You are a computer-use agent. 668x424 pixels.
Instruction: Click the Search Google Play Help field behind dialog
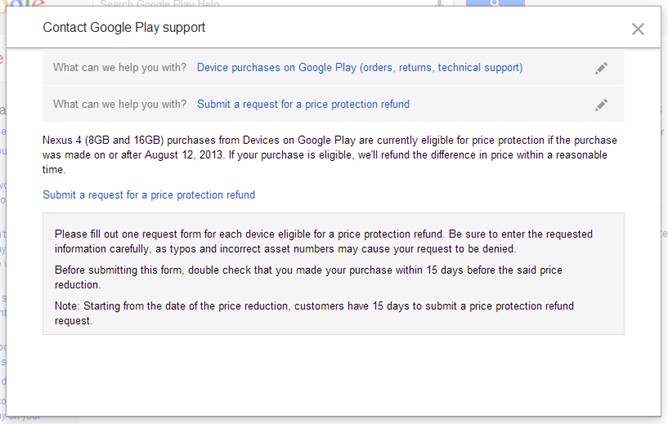click(x=273, y=3)
